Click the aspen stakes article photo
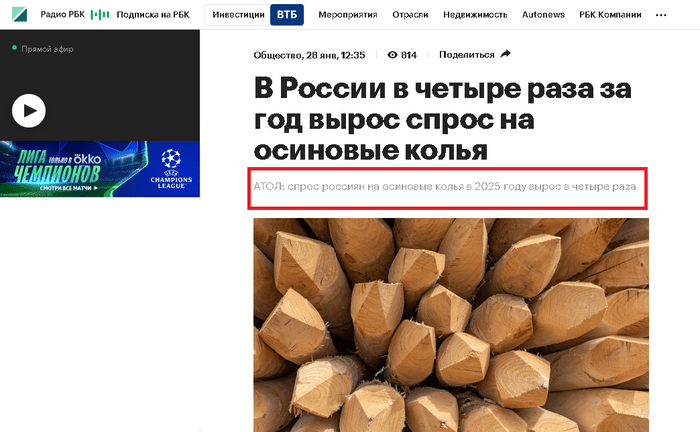 coord(451,325)
